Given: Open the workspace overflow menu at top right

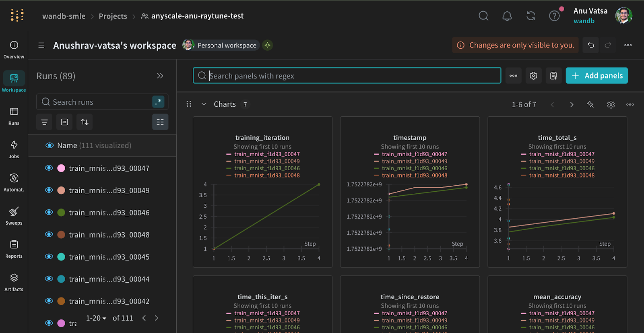Looking at the screenshot, I should coord(628,45).
